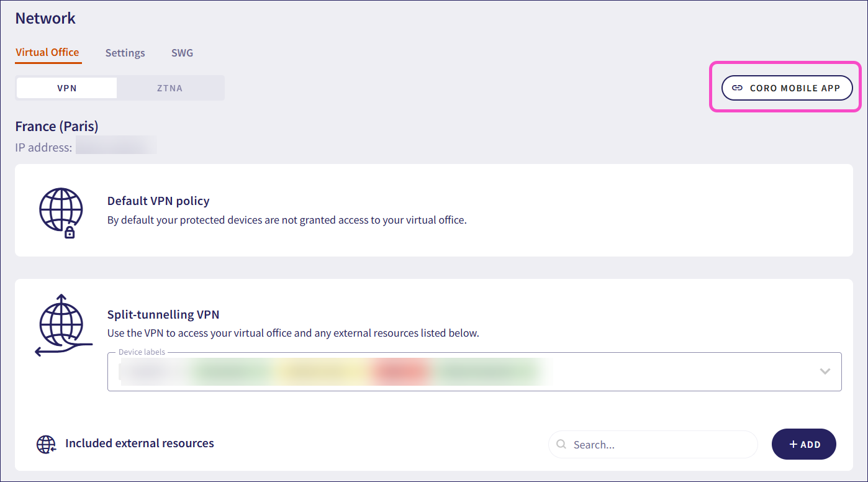Image resolution: width=868 pixels, height=482 pixels.
Task: Expand the Device labels dropdown arrow
Action: 825,371
